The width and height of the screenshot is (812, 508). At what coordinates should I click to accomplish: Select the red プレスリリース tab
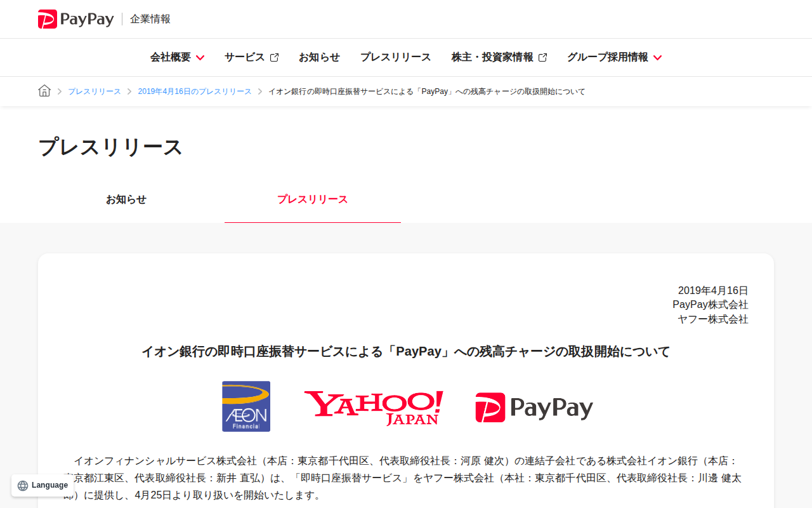pyautogui.click(x=313, y=199)
